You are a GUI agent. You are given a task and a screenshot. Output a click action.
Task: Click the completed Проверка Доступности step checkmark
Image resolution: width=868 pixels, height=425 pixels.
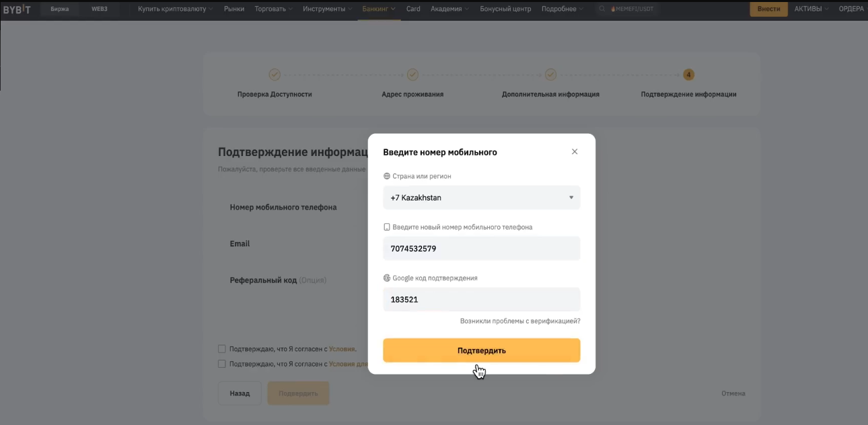click(x=275, y=75)
